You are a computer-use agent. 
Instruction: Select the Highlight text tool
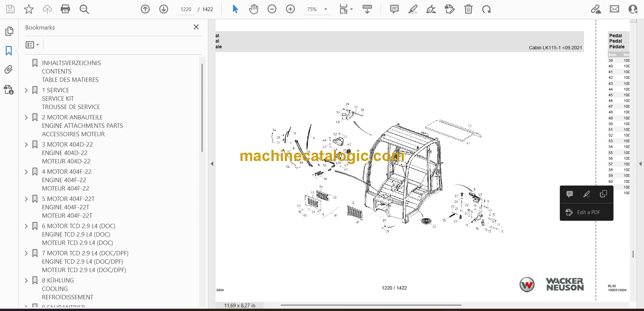(413, 9)
